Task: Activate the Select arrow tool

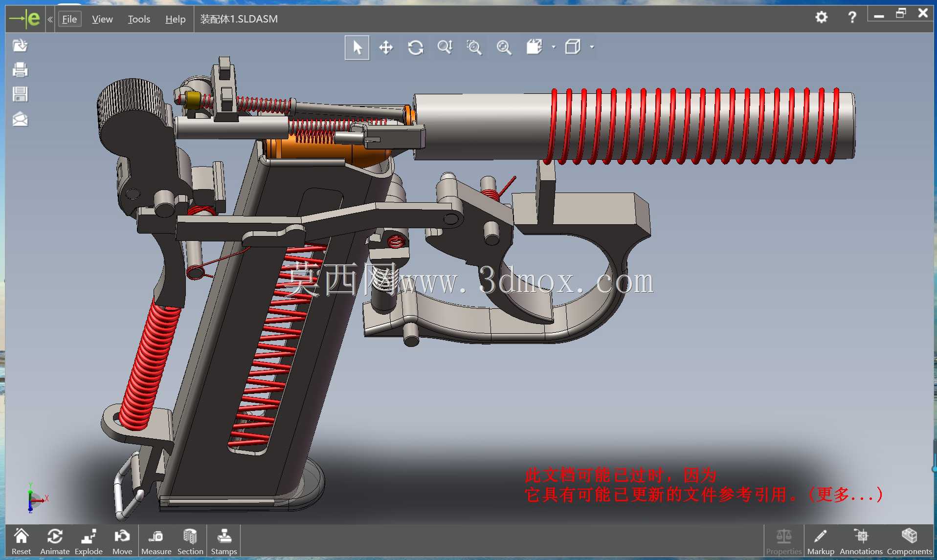Action: [x=357, y=47]
